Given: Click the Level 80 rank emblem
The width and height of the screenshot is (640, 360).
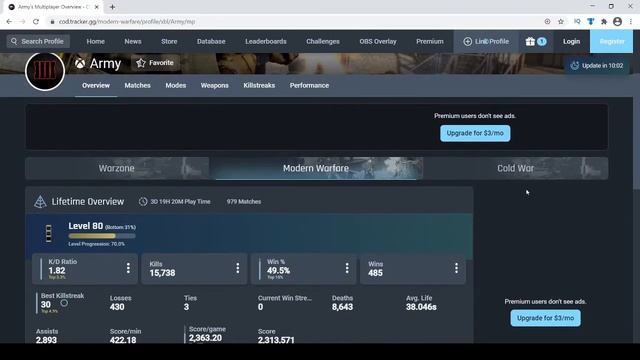Looking at the screenshot, I should tap(49, 233).
